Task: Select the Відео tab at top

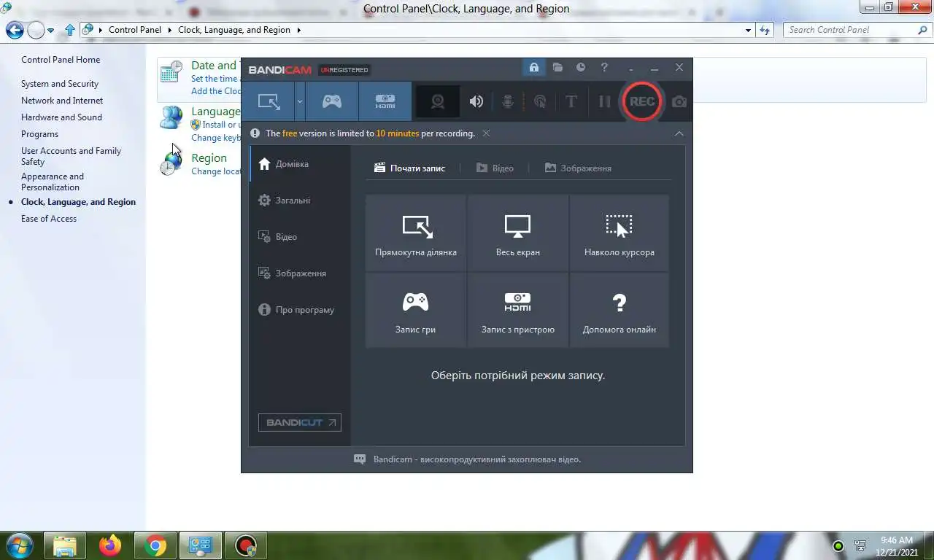Action: coord(495,168)
